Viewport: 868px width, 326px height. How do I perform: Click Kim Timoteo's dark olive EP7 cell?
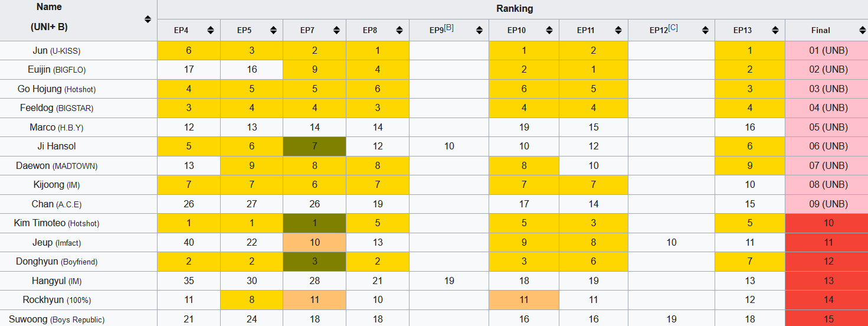click(315, 223)
